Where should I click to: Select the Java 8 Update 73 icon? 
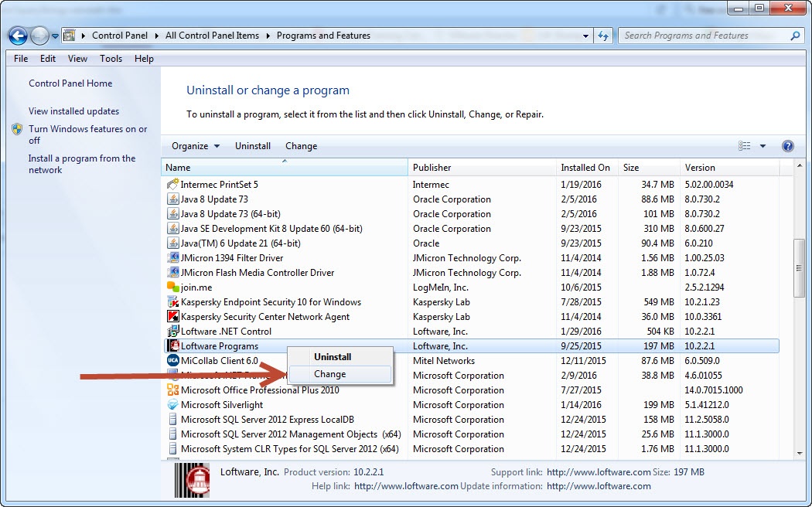point(173,199)
